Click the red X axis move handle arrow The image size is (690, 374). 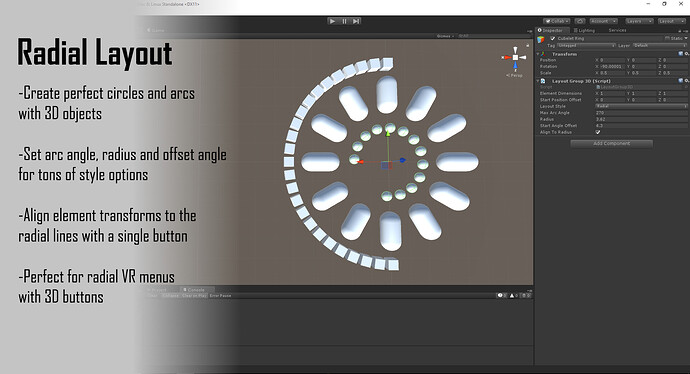[360, 162]
